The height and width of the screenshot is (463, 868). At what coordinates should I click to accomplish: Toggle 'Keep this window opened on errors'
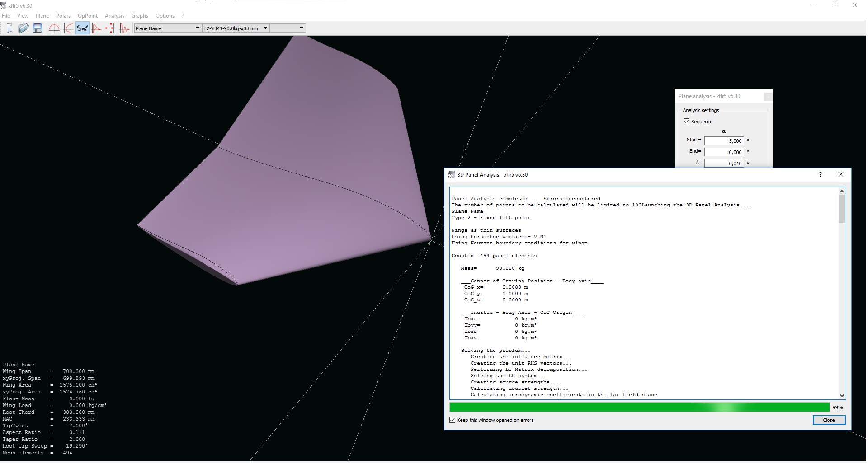[x=453, y=420]
